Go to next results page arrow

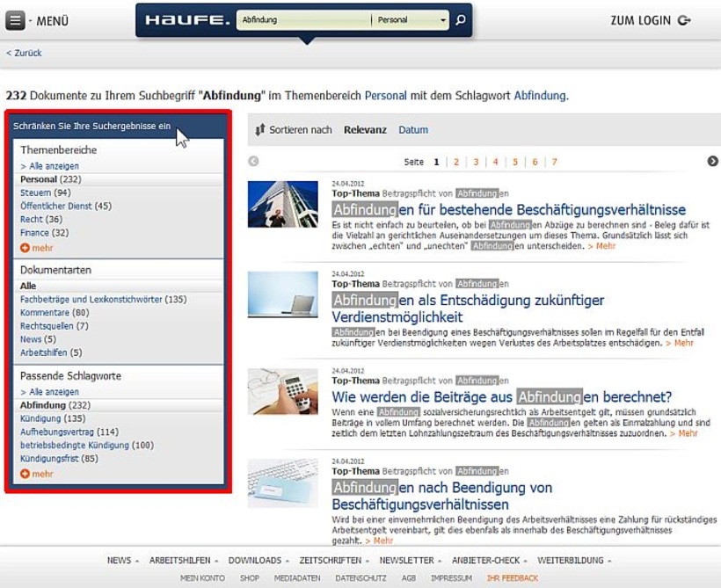point(713,162)
